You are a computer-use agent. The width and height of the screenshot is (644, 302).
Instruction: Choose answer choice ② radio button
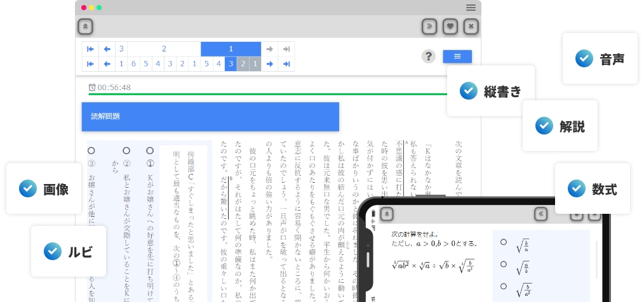coord(126,151)
